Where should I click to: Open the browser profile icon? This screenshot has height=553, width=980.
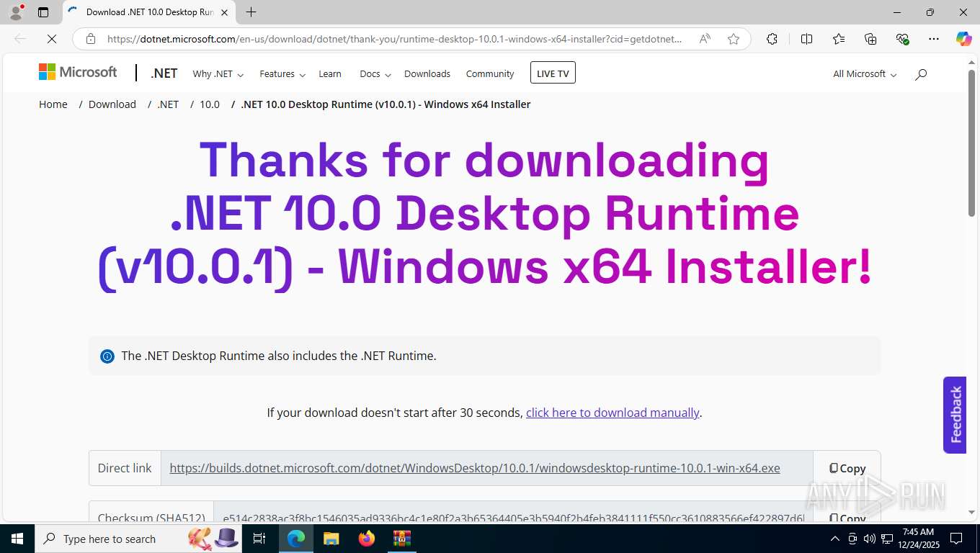click(16, 12)
